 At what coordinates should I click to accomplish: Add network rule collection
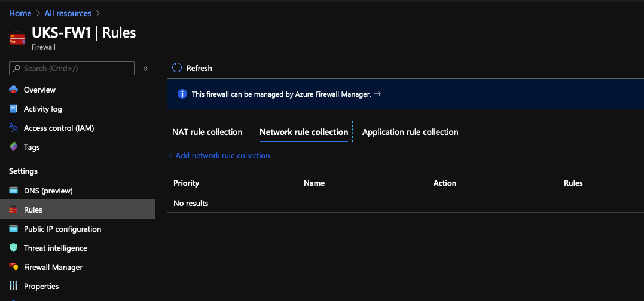click(219, 156)
